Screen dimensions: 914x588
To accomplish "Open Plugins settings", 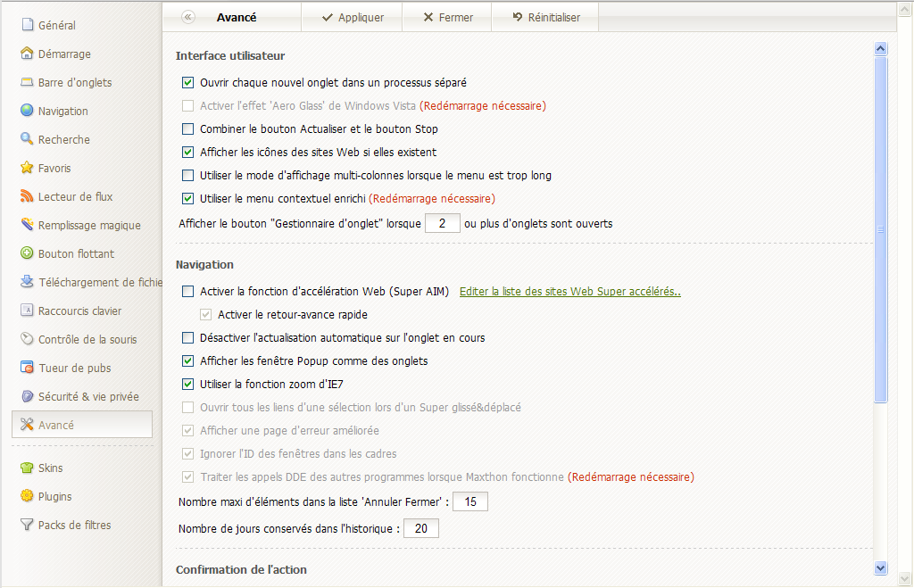I will click(x=54, y=496).
